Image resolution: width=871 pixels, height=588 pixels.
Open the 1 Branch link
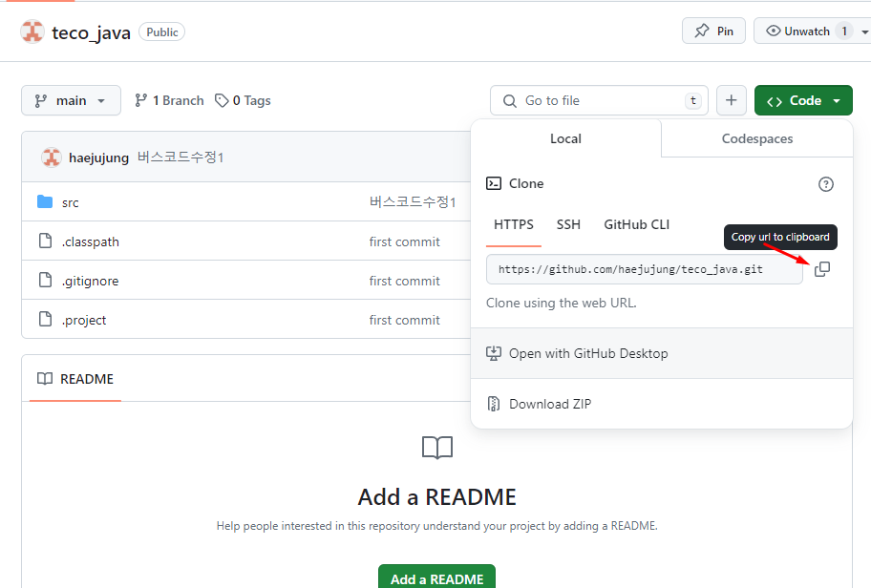pos(169,100)
